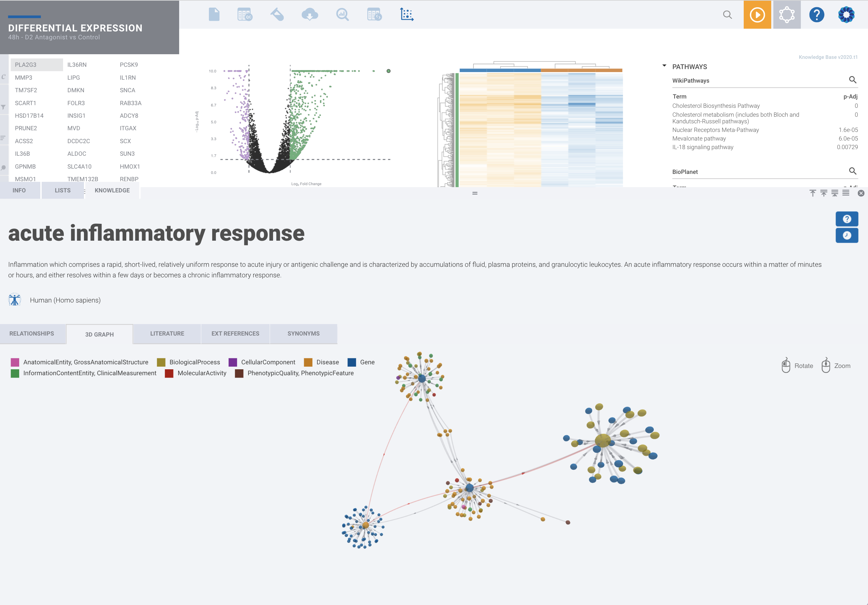Open the RELATIONSHIPS tab

coord(32,334)
